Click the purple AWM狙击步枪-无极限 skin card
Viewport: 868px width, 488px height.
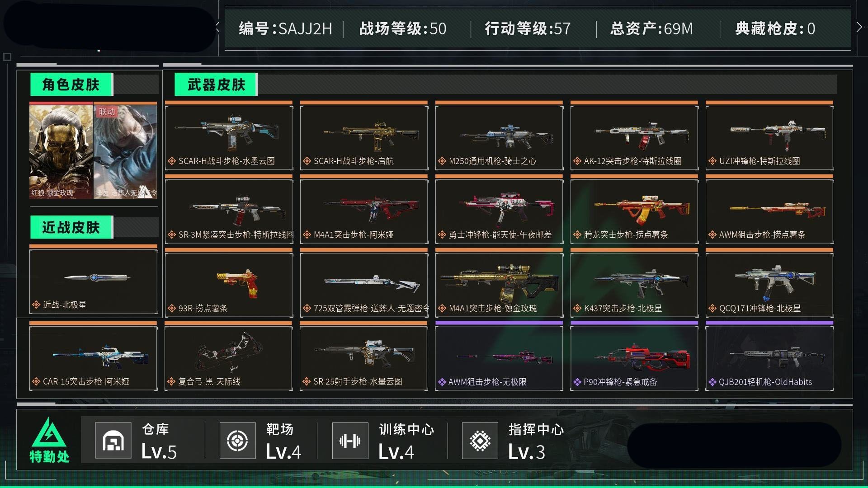pos(499,358)
